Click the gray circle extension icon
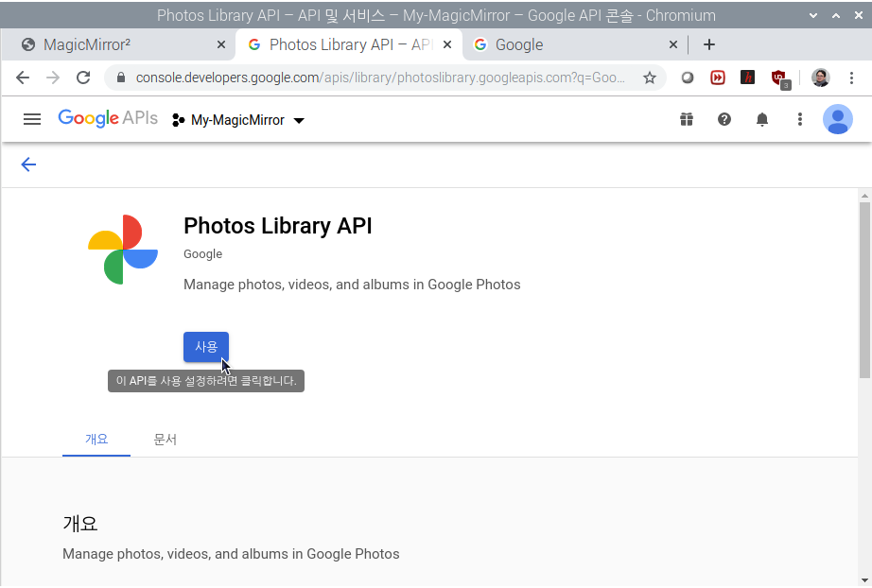 pos(688,78)
